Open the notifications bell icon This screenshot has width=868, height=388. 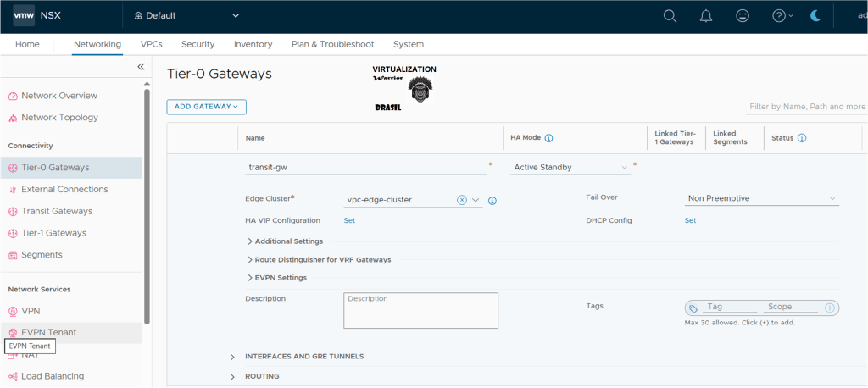pyautogui.click(x=705, y=16)
